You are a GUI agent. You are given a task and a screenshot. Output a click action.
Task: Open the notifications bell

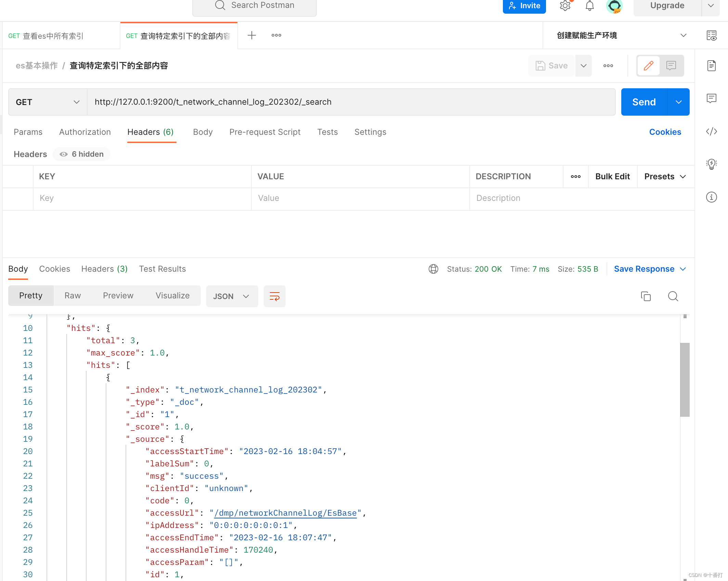[x=589, y=6]
